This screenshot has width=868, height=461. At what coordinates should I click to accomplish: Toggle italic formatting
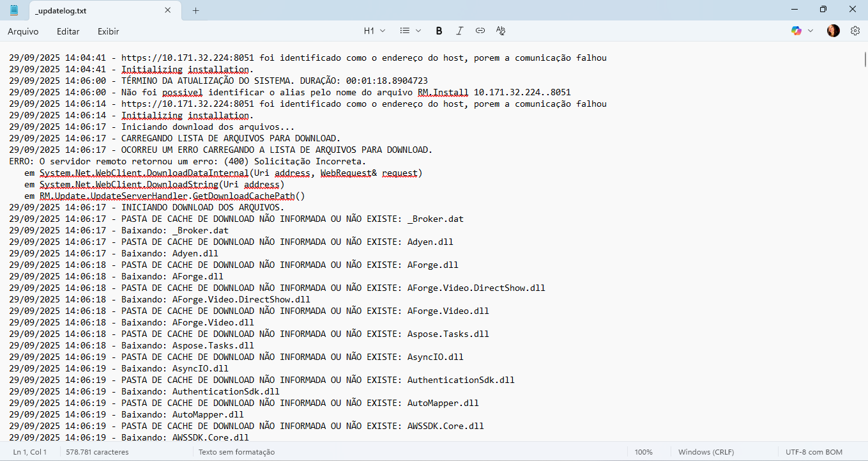click(459, 30)
